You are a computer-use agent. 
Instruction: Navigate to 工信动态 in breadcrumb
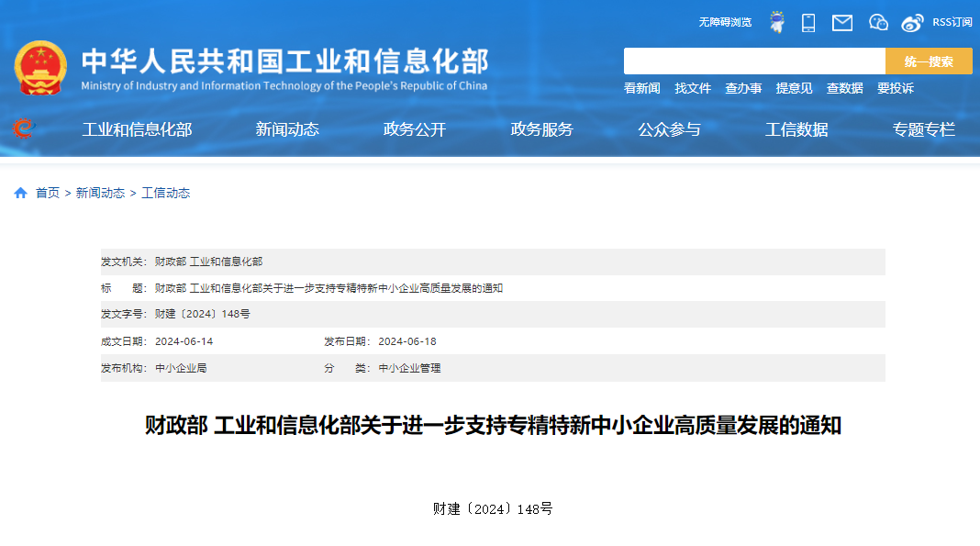point(166,193)
